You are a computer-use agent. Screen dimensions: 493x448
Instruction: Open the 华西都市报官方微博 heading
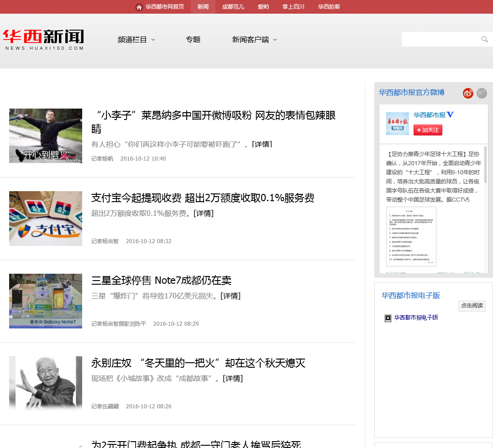412,92
